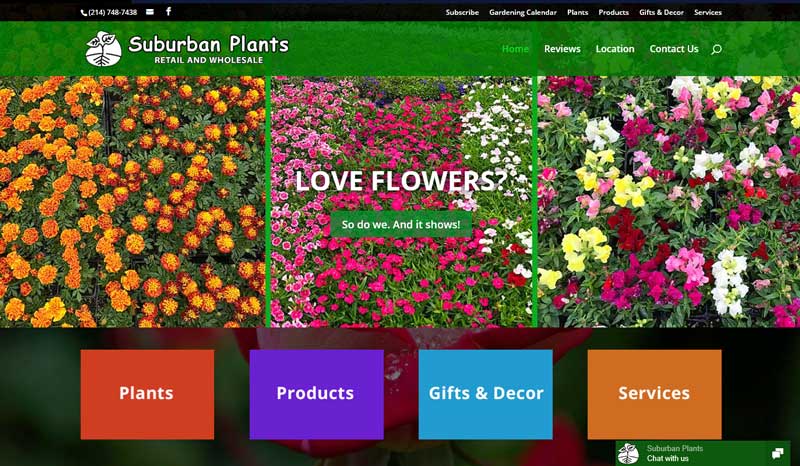Click the email envelope icon
Screen dimensions: 800x466
coord(149,12)
